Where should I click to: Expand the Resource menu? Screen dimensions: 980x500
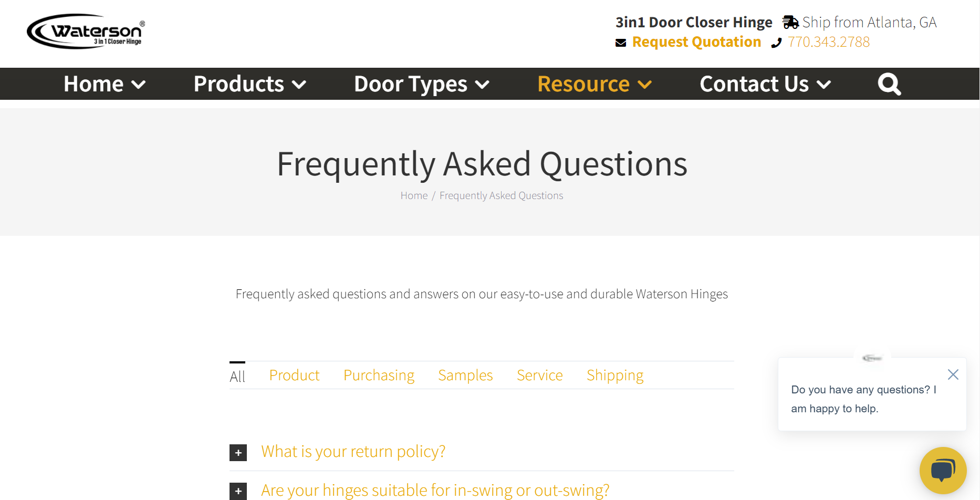tap(594, 84)
